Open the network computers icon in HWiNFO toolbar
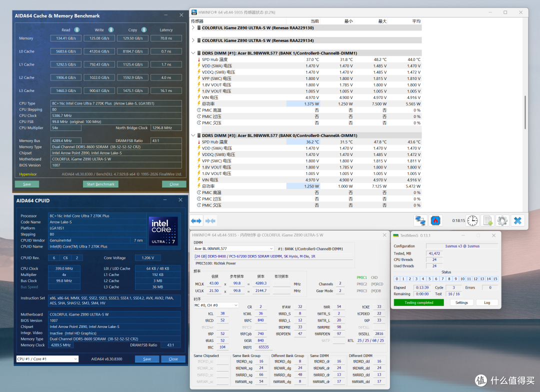Screen dimensions: 540x392 click(x=420, y=220)
